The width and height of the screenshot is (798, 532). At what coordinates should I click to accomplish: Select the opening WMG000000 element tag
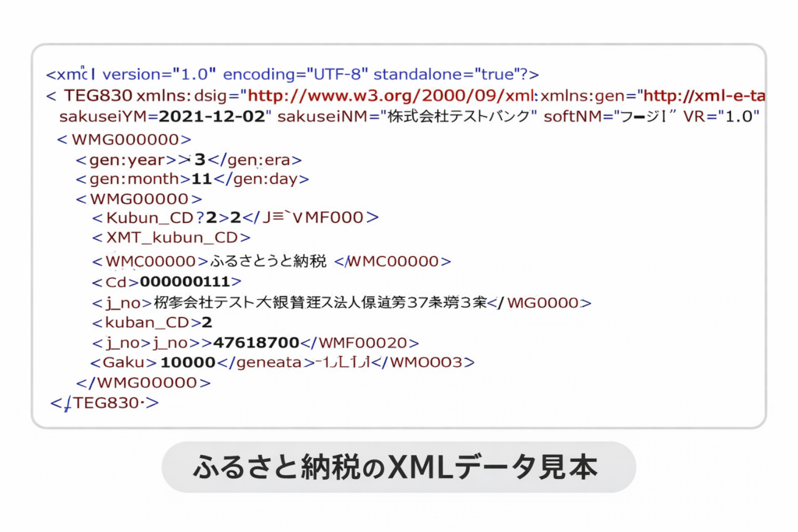[125, 139]
